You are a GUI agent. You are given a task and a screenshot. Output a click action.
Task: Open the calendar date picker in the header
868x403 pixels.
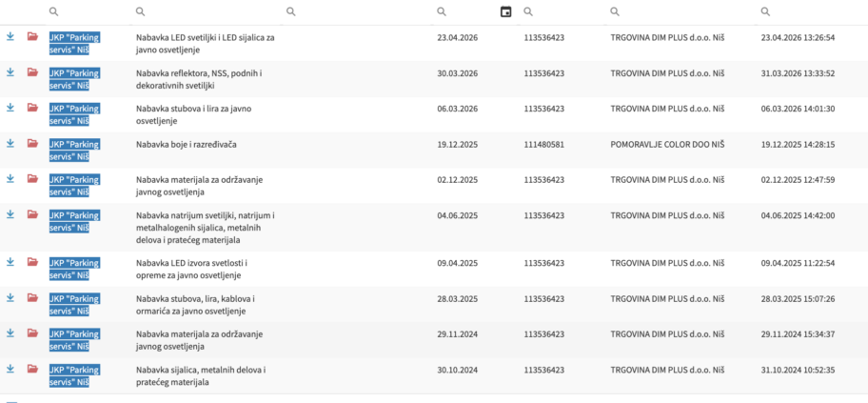click(x=505, y=11)
